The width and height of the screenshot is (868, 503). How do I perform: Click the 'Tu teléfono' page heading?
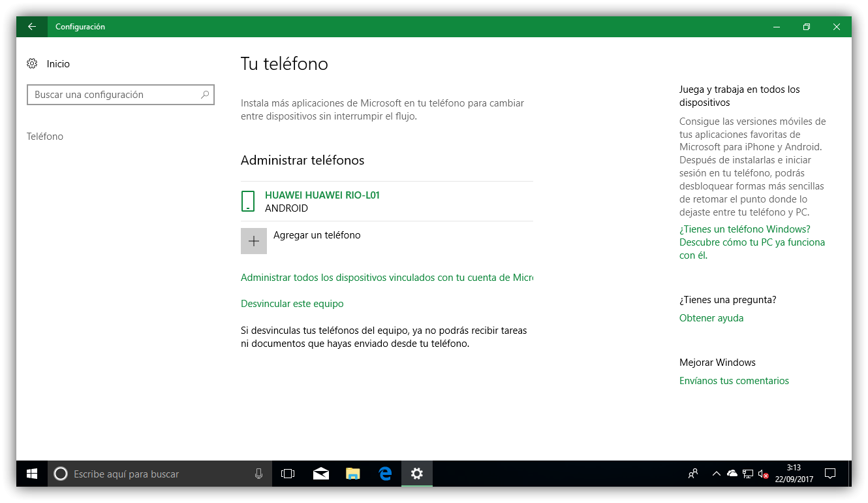coord(285,64)
